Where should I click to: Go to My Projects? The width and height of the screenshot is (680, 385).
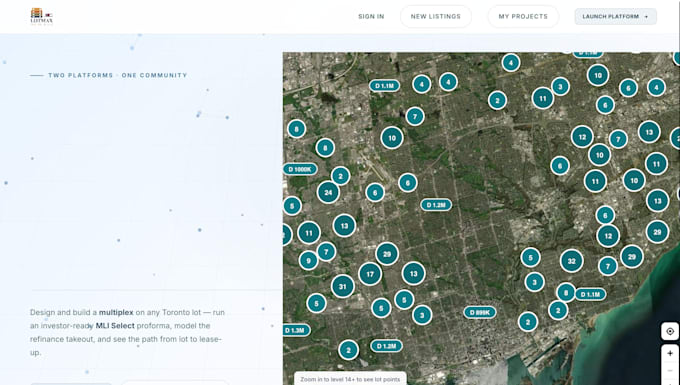523,16
